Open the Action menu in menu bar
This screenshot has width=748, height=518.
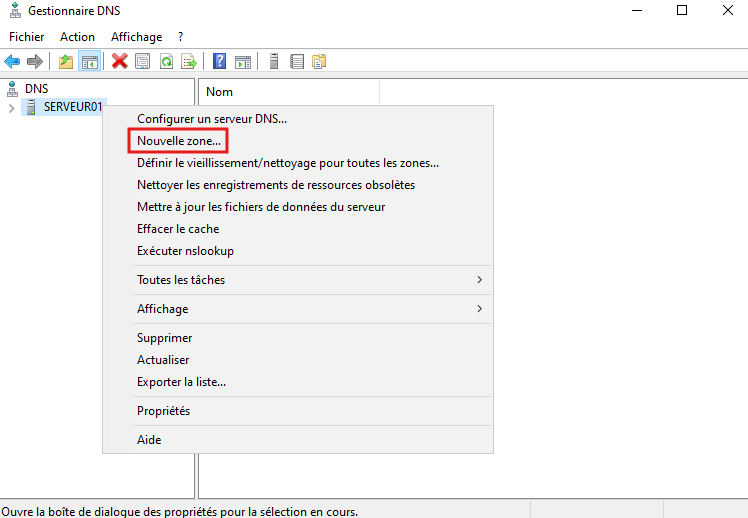(77, 36)
